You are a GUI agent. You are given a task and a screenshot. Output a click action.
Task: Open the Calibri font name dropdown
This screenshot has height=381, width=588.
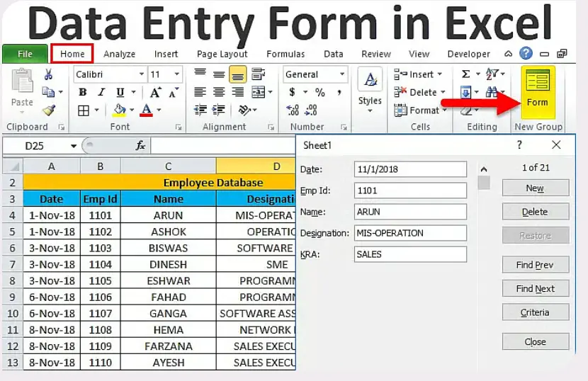pos(142,74)
